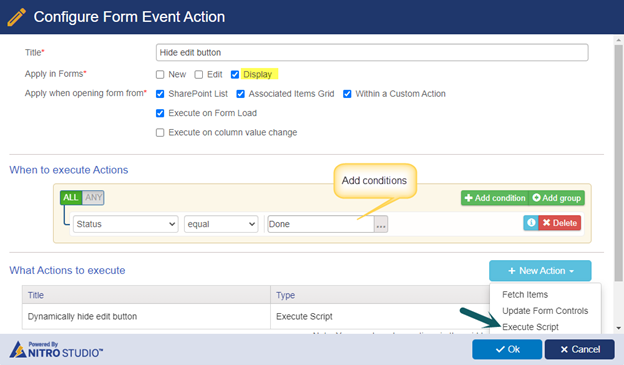Click the plus circle icon on Add group
Image resolution: width=624 pixels, height=365 pixels.
[536, 198]
